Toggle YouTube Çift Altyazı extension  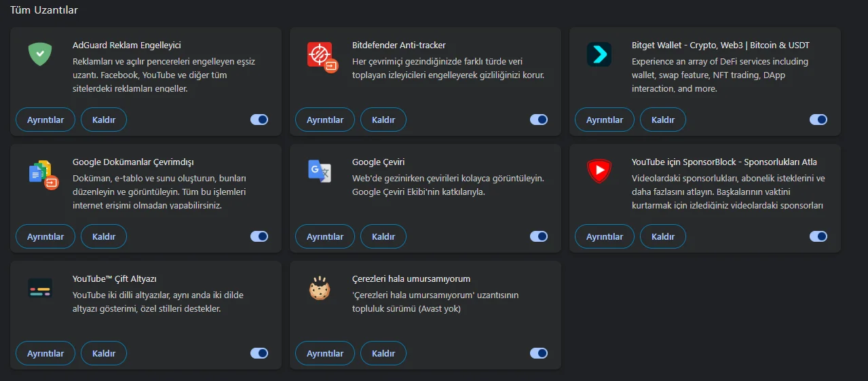click(259, 353)
